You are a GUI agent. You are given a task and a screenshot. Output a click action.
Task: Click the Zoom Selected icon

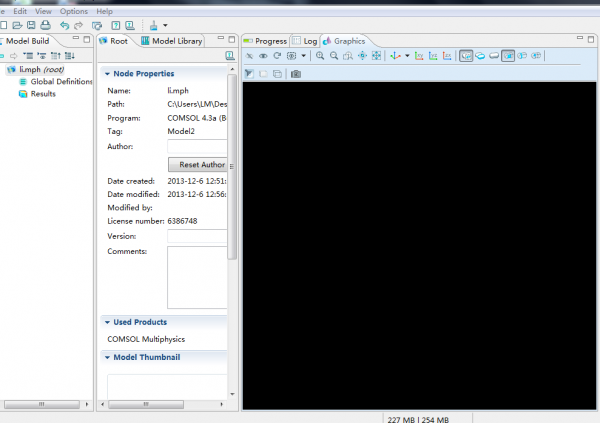coord(362,56)
